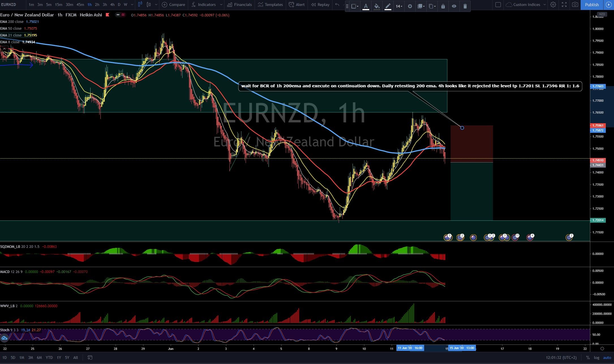Select the 1m timeframe
The image size is (614, 364).
pyautogui.click(x=31, y=5)
